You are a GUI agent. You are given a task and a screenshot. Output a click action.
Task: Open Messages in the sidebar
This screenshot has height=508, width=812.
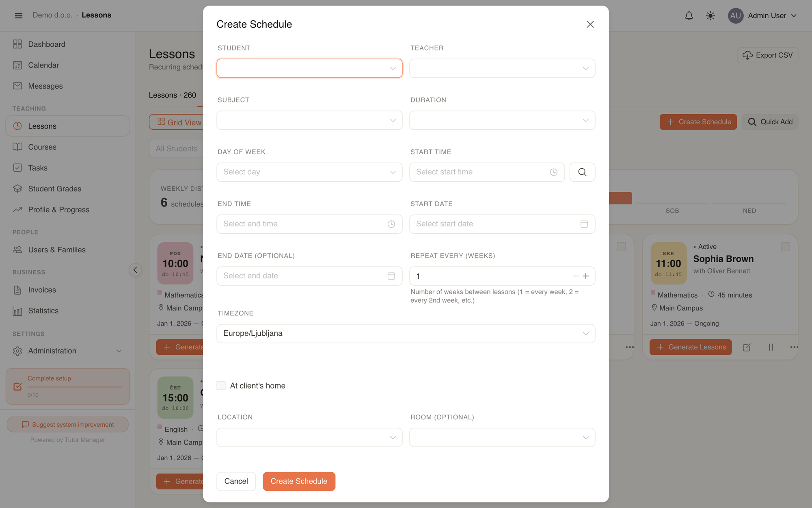point(67,86)
